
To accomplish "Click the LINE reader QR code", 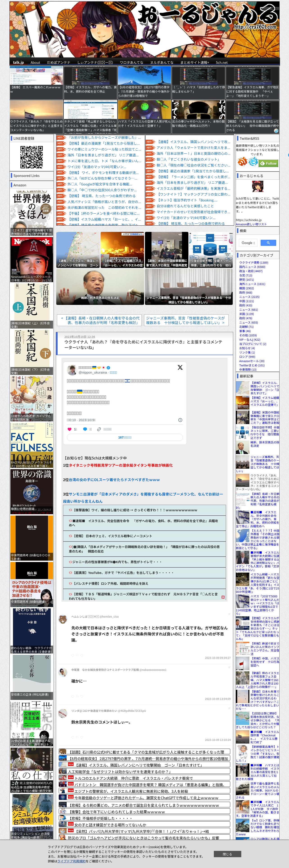I will [x=31, y=157].
